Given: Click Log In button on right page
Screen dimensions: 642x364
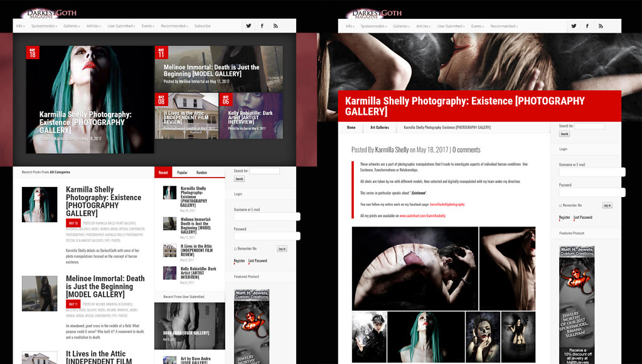Looking at the screenshot, I should click(x=607, y=205).
